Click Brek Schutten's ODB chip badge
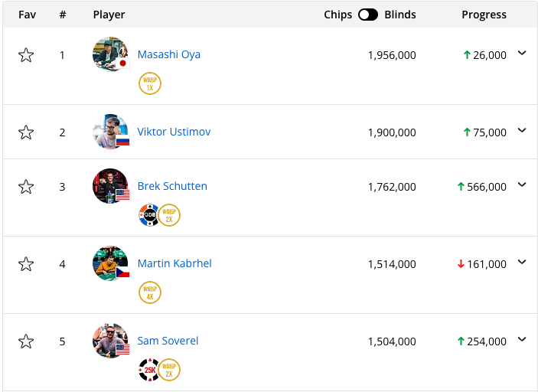This screenshot has height=392, width=538. (x=149, y=215)
